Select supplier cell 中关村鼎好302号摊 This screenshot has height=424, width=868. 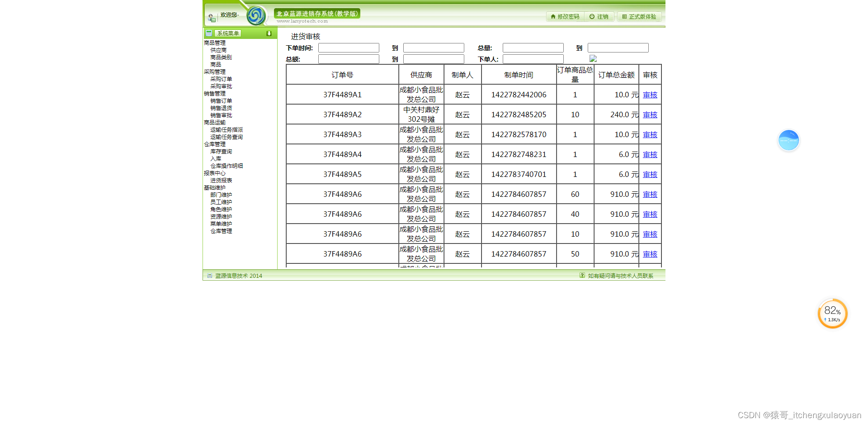421,114
